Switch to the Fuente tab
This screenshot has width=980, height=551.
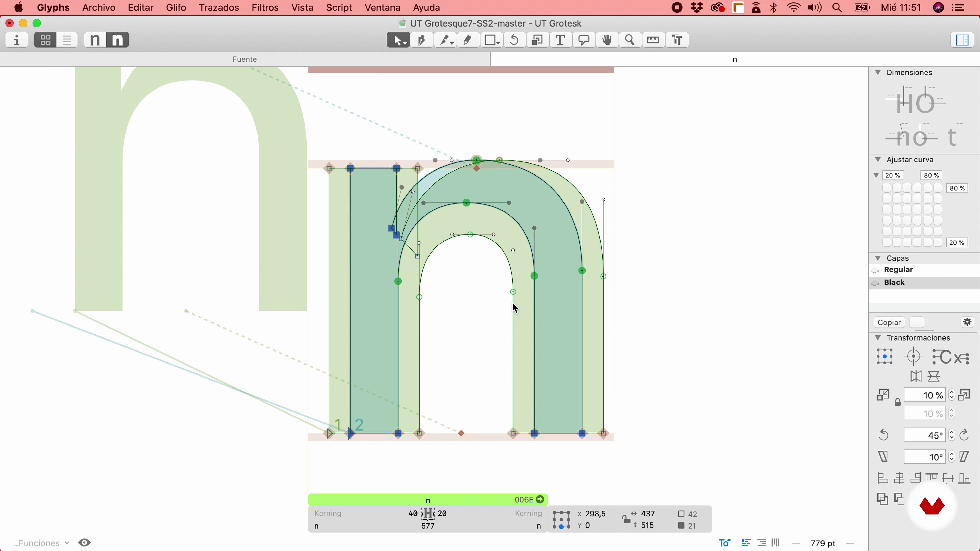tap(245, 59)
